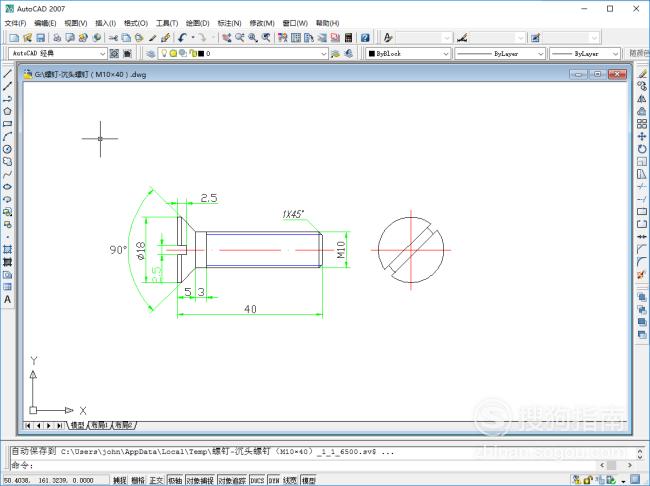Open the second ByLayer lineweight dropdown
The image size is (650, 486).
[x=585, y=53]
